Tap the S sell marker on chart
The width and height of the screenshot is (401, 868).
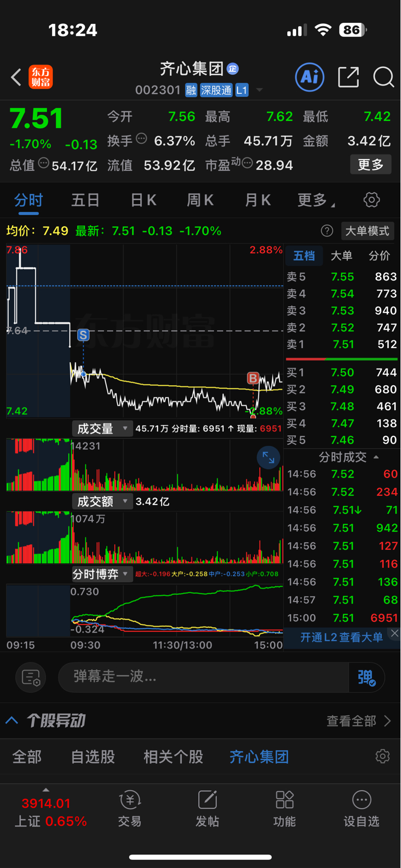[83, 335]
